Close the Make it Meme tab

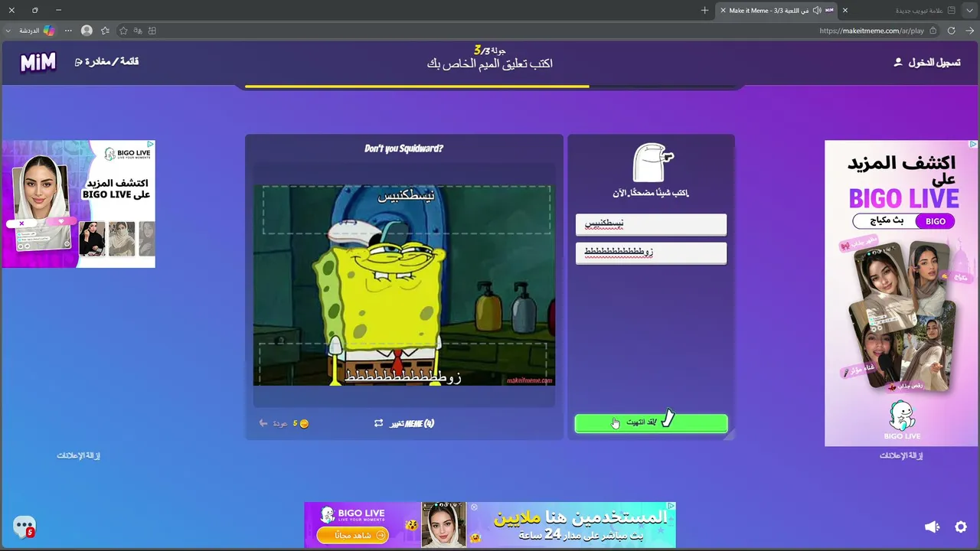click(723, 10)
